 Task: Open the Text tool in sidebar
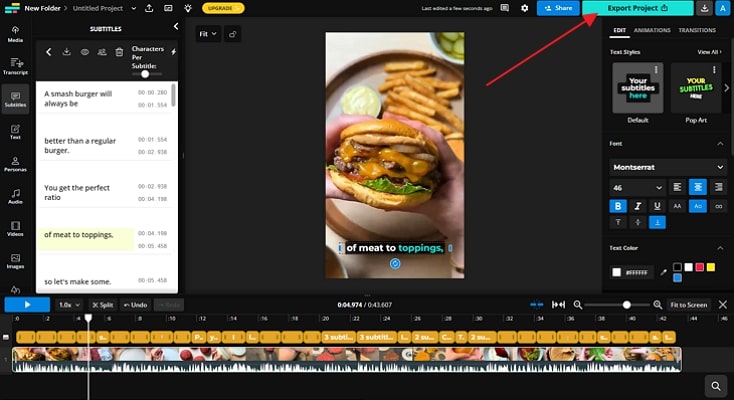click(15, 132)
